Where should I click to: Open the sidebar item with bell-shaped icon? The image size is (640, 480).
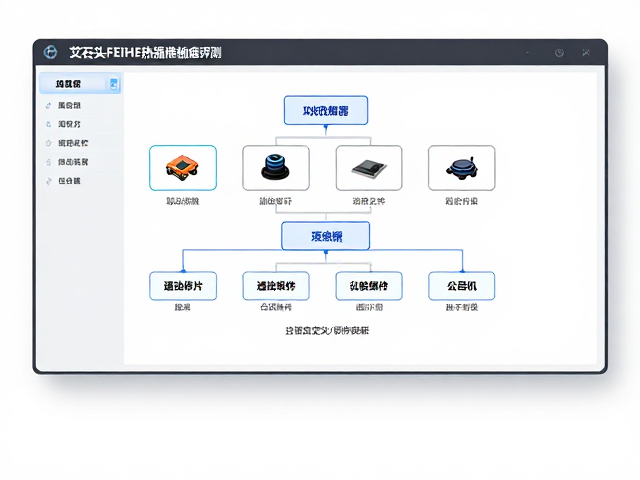[80, 124]
